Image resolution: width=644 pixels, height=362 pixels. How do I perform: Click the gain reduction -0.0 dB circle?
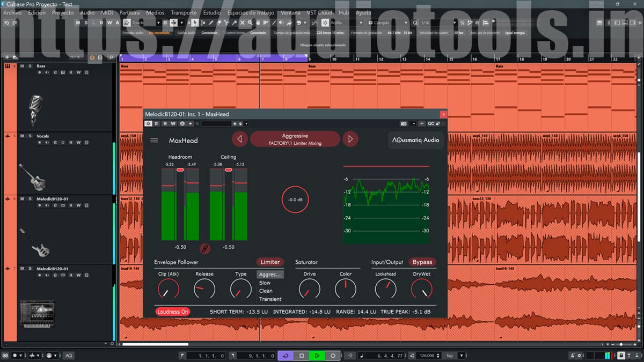tap(295, 200)
